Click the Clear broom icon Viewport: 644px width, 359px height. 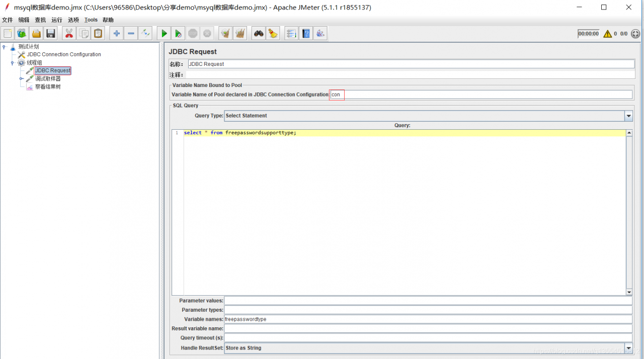pos(225,34)
